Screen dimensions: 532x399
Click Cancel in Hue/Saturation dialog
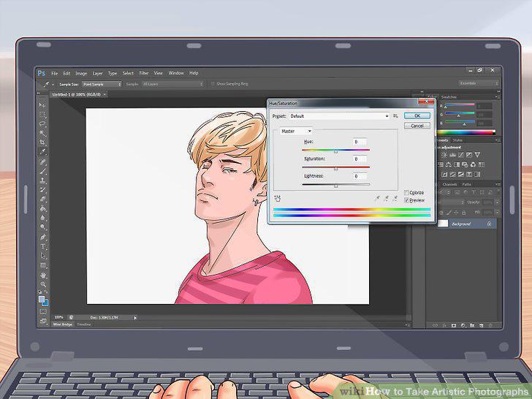[x=417, y=126]
